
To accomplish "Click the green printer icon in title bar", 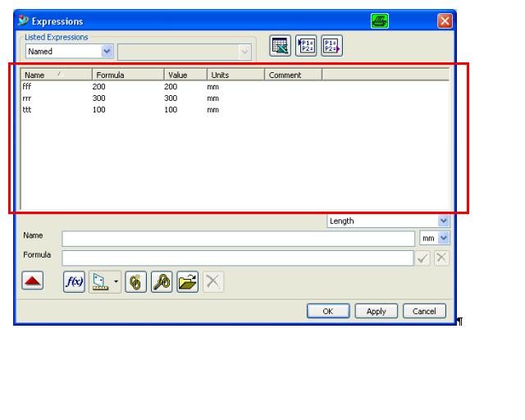I will 380,21.
